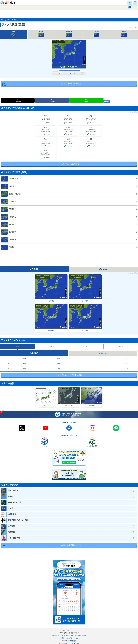Switch ranking to 気温(低温順)

click(x=103, y=353)
